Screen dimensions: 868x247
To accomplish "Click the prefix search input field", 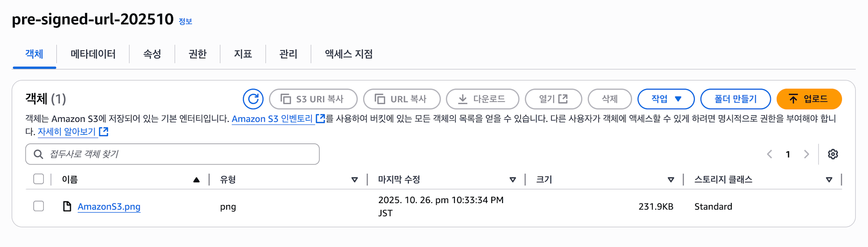I will [182, 154].
